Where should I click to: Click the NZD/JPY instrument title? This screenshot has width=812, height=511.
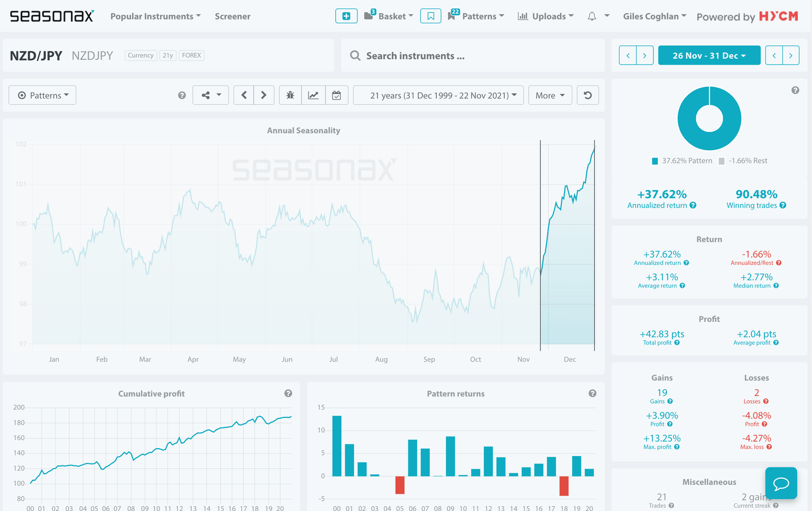36,56
